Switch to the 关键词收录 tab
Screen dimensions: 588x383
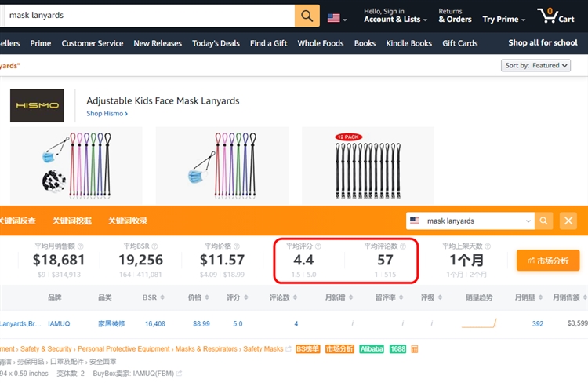(x=128, y=221)
